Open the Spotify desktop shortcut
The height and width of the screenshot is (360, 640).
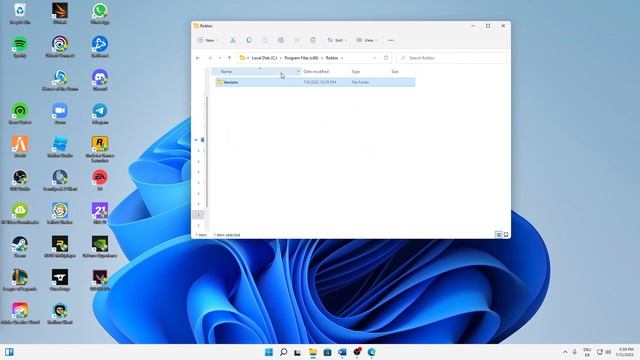pos(20,47)
